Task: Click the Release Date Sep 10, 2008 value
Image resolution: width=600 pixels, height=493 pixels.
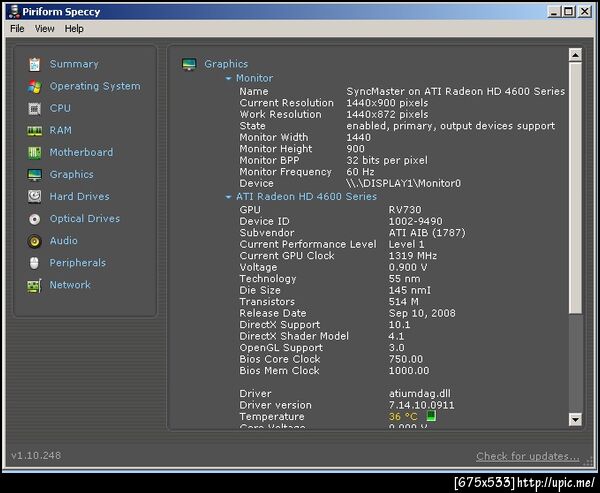Action: coord(422,313)
